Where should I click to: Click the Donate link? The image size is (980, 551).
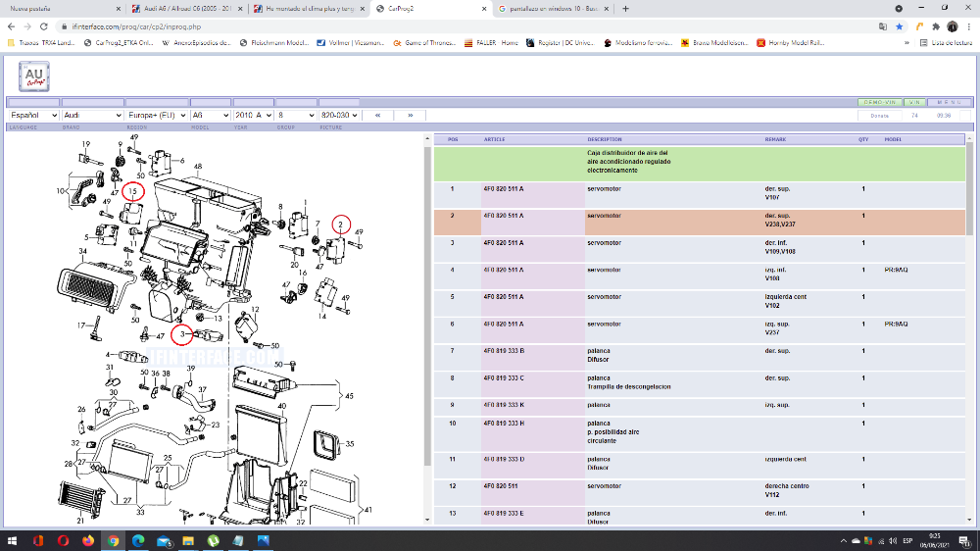click(x=879, y=116)
